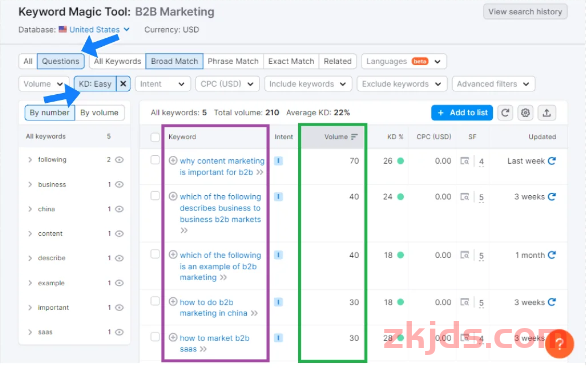Refresh the keyword results with the reload icon
The width and height of the screenshot is (586, 368).
click(505, 113)
